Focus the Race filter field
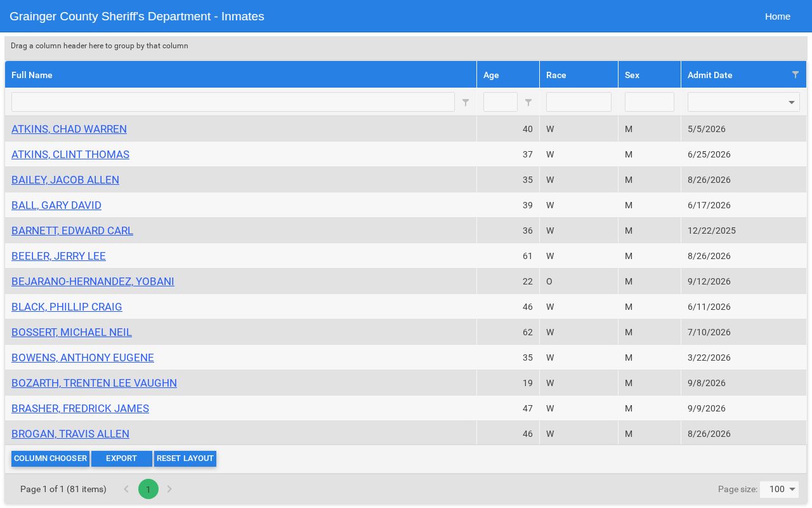Image resolution: width=812 pixels, height=508 pixels. pos(579,102)
